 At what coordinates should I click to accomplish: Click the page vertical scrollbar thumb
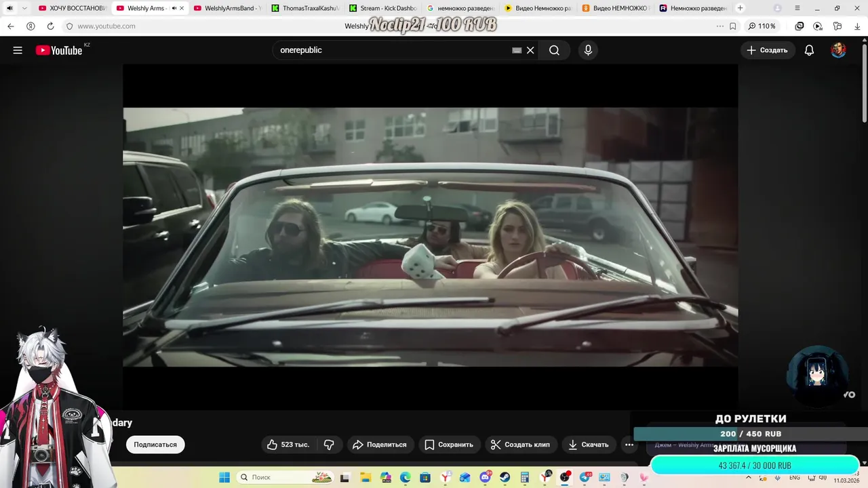pos(864,85)
